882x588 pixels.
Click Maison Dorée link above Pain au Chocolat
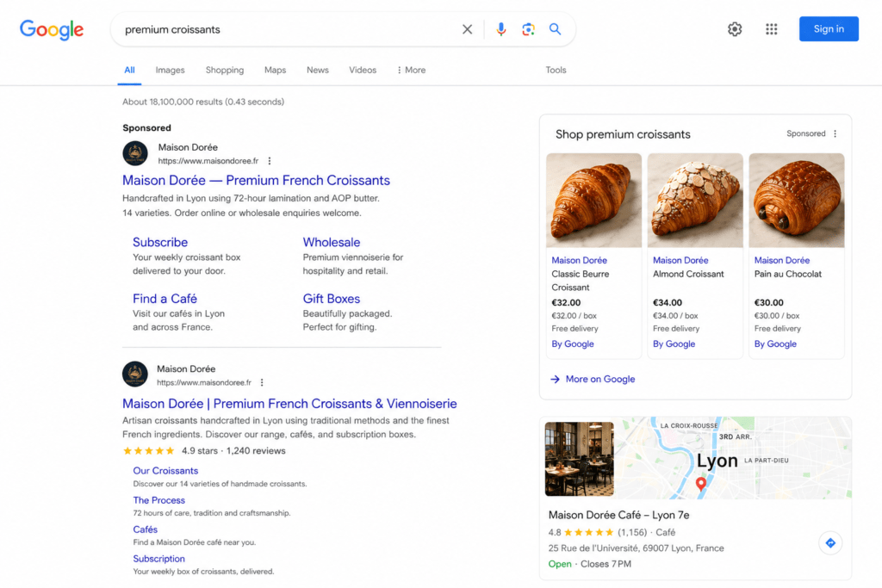(782, 260)
